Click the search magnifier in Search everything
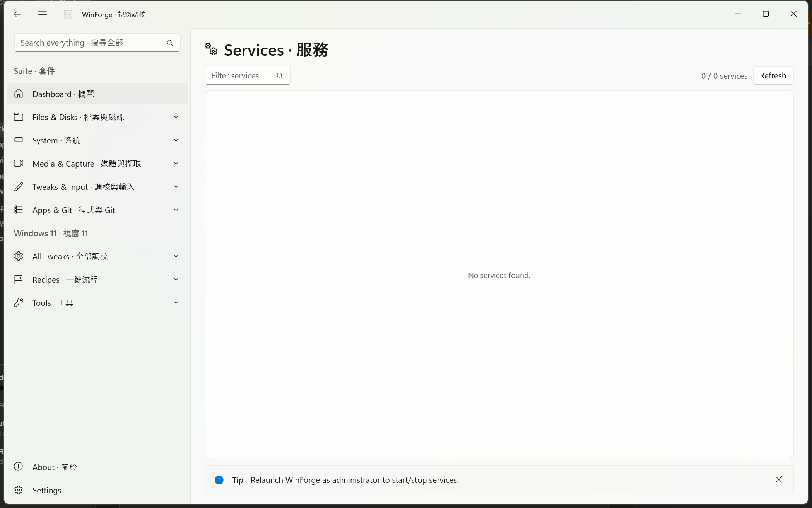The image size is (812, 508). pos(170,43)
